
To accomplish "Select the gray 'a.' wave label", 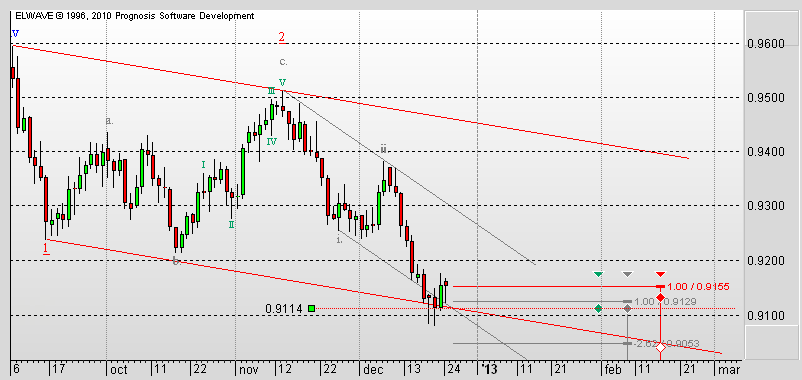I will [109, 121].
